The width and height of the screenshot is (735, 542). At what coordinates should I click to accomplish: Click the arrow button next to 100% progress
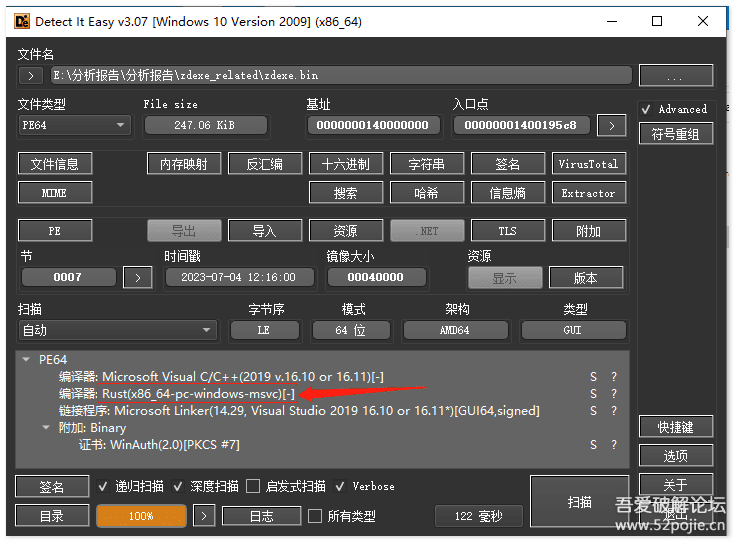(203, 516)
